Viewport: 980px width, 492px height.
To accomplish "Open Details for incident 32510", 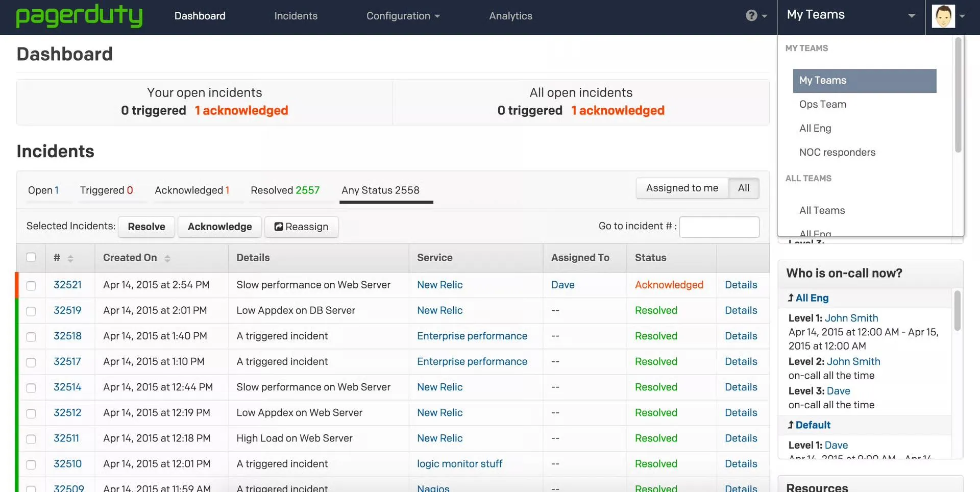I will click(x=741, y=463).
